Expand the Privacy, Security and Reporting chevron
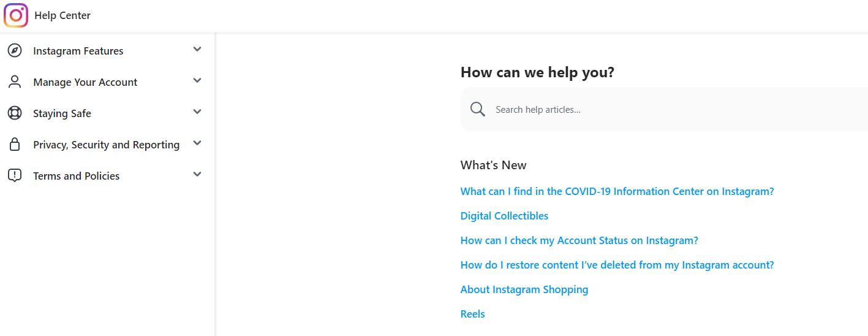The image size is (868, 336). pos(197,143)
